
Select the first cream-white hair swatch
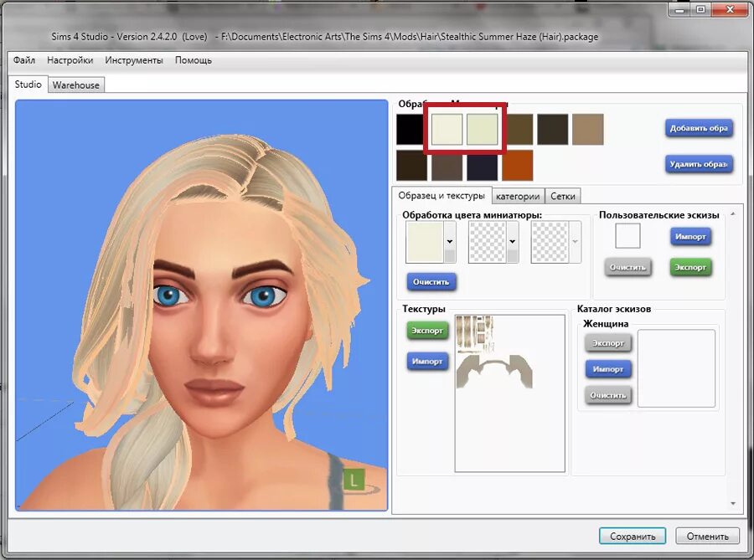point(447,129)
